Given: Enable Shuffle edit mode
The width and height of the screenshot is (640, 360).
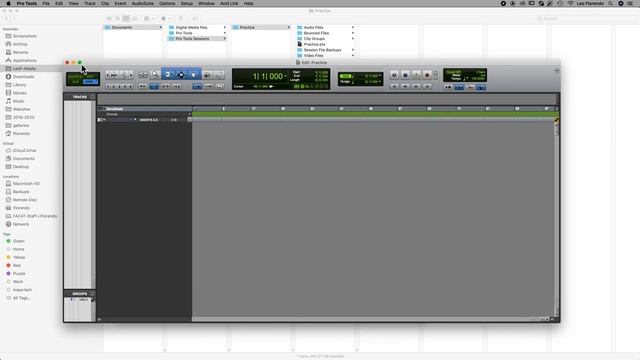Looking at the screenshot, I should pos(75,76).
